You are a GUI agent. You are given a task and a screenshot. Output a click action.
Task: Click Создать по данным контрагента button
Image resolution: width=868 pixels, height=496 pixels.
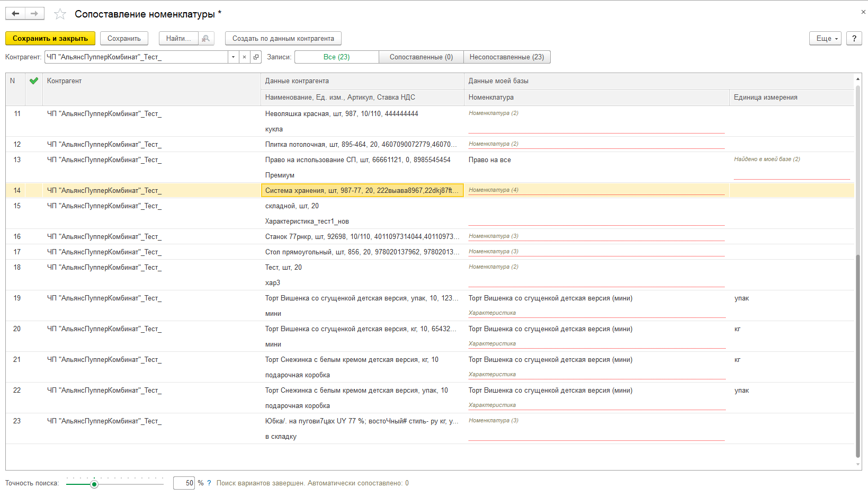pos(283,39)
